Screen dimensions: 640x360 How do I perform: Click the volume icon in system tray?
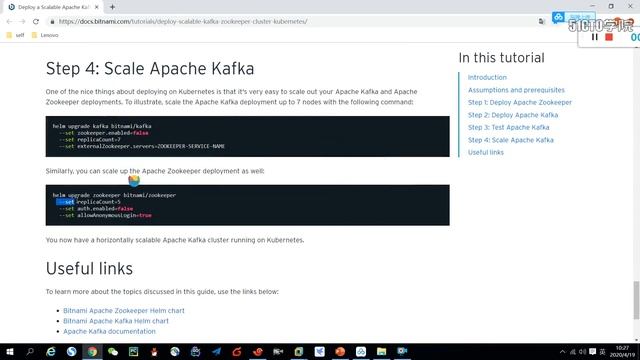click(582, 352)
